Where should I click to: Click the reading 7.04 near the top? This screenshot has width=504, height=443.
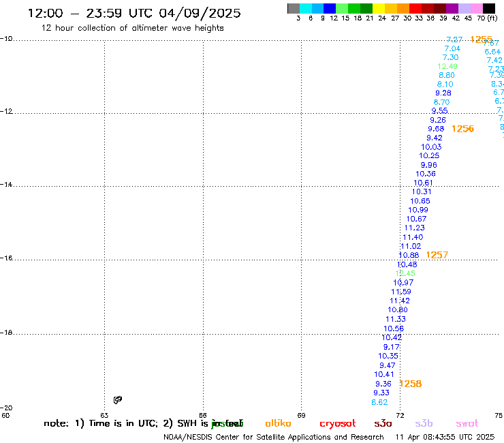click(x=452, y=48)
